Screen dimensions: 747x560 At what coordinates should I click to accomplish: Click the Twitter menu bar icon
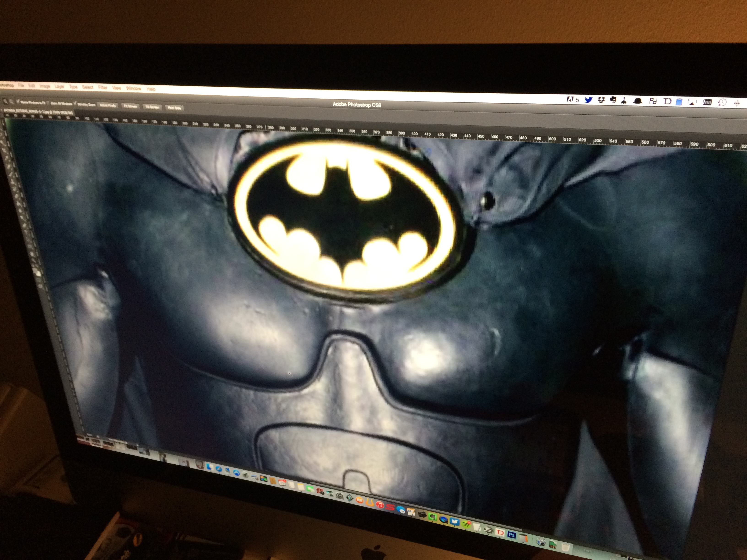click(x=589, y=100)
